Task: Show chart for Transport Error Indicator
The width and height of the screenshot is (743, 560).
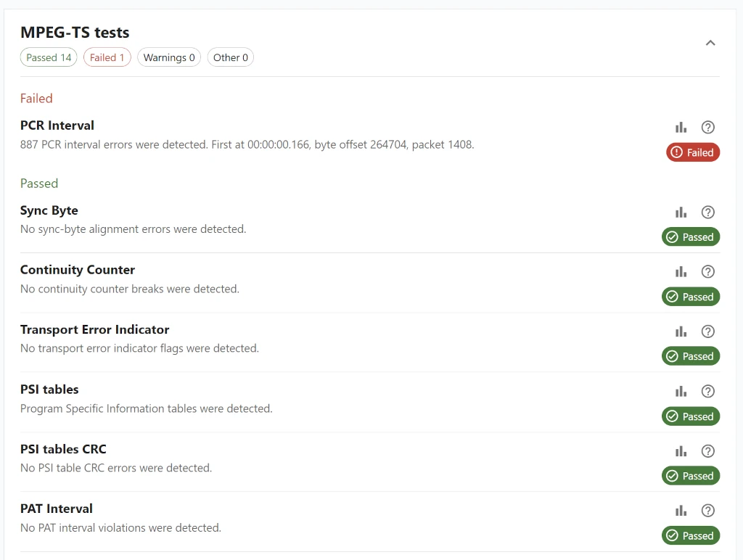Action: point(681,332)
